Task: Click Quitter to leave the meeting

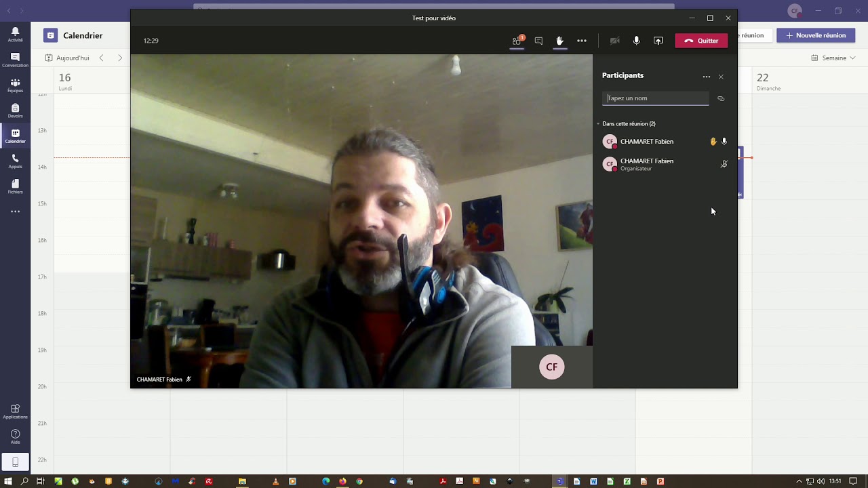Action: click(x=701, y=41)
